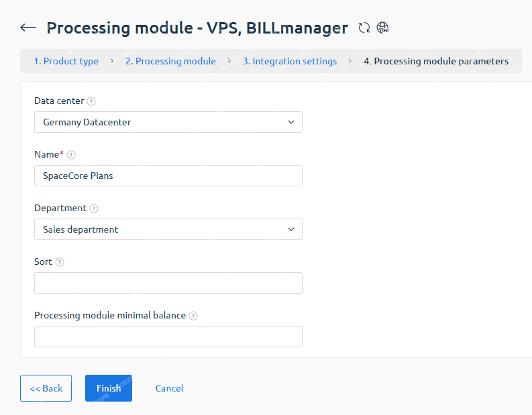Click the refresh icon next to title
The image size is (532, 415).
[x=364, y=27]
